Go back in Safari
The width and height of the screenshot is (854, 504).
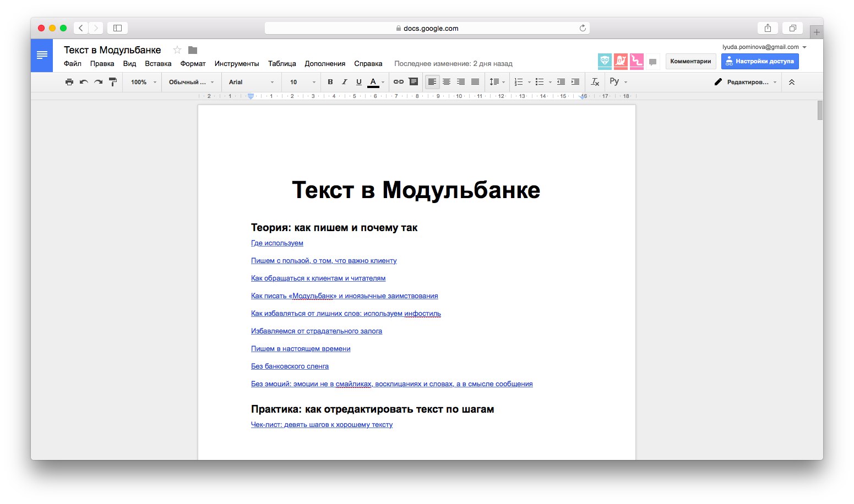coord(81,28)
